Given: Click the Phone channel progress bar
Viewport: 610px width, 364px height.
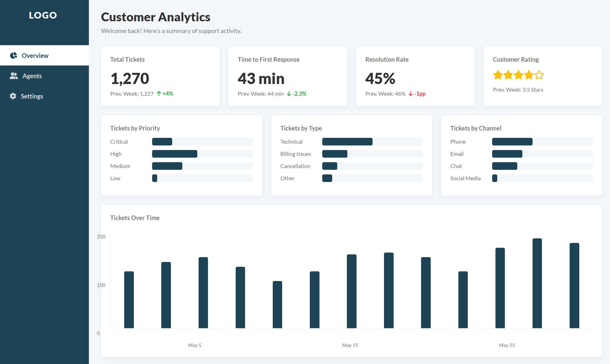Looking at the screenshot, I should tap(542, 142).
